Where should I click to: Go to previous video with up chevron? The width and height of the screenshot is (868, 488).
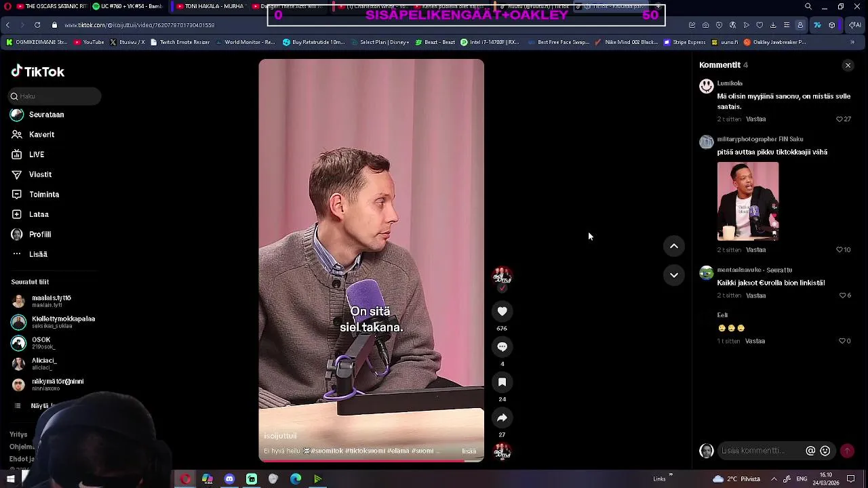click(674, 246)
